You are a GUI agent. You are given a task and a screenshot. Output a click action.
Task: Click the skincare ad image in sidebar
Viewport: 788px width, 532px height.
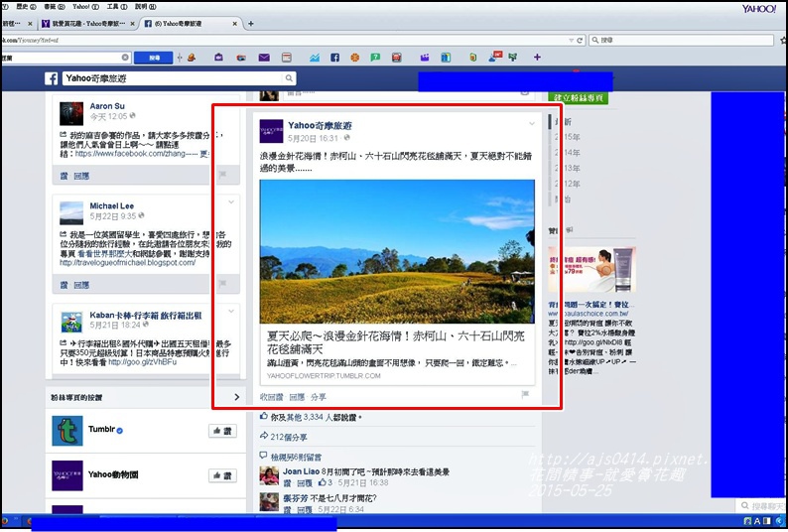point(592,270)
